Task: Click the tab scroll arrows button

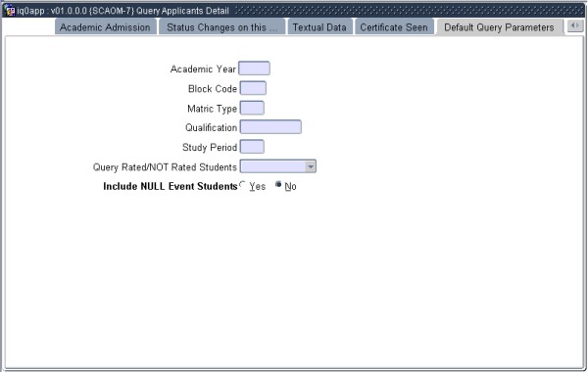Action: (575, 25)
